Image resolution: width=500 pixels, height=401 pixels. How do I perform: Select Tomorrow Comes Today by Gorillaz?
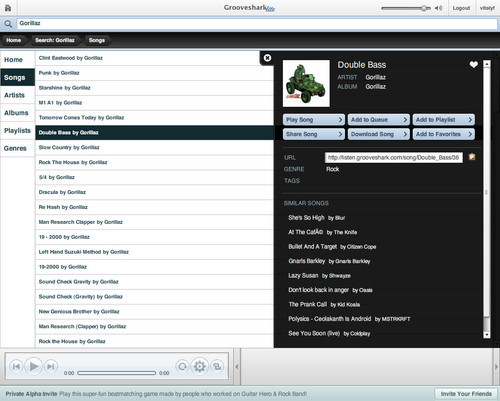(x=154, y=118)
